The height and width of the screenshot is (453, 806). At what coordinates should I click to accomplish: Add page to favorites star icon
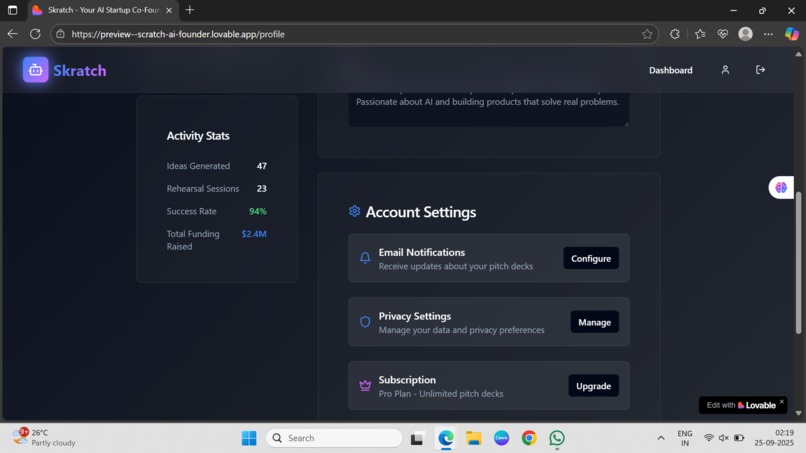647,34
